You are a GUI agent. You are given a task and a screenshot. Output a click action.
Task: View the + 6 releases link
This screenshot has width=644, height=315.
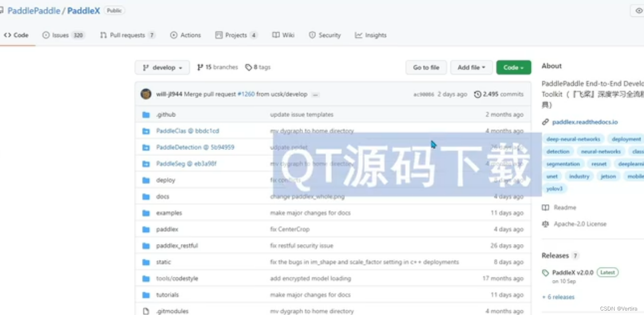point(558,297)
